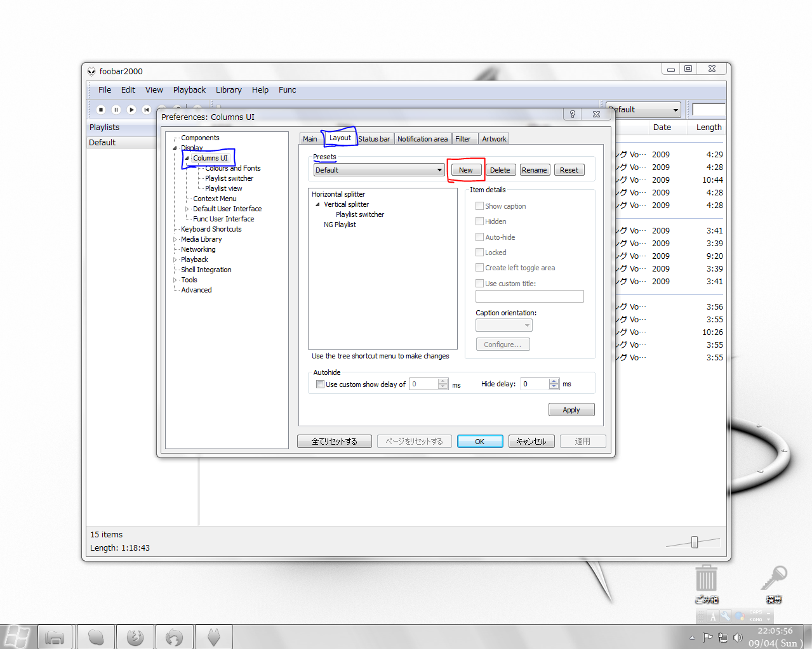Check Use custom show delay of

(x=321, y=384)
